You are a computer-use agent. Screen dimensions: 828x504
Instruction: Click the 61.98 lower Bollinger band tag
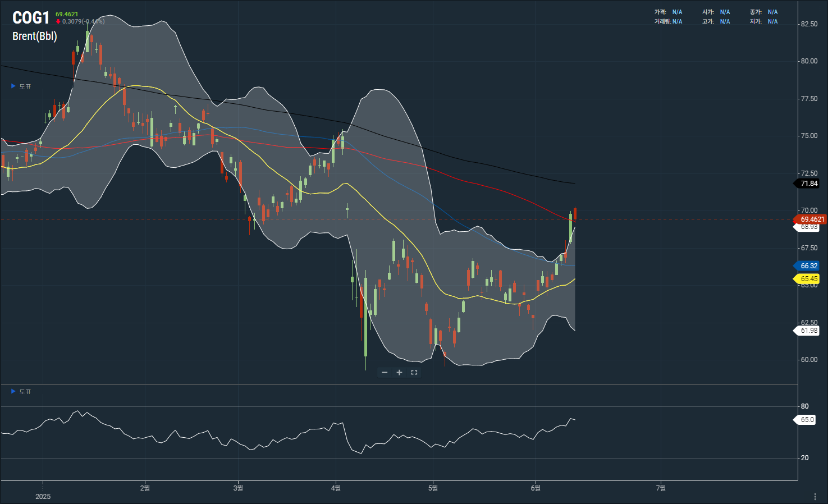tap(808, 331)
